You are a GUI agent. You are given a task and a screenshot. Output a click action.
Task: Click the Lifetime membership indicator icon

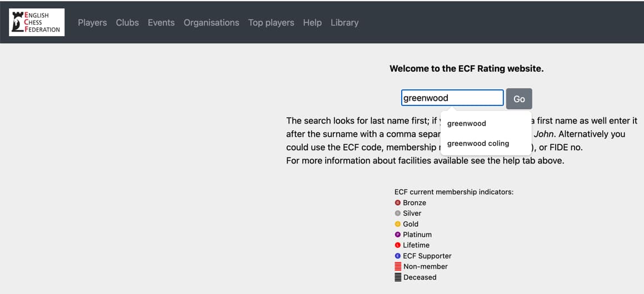(398, 245)
